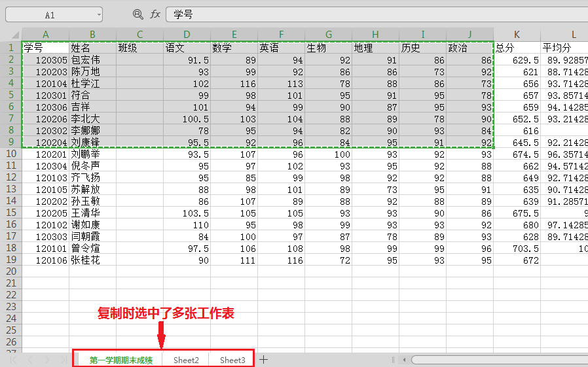Click the name cell 杜学江

tap(92, 83)
